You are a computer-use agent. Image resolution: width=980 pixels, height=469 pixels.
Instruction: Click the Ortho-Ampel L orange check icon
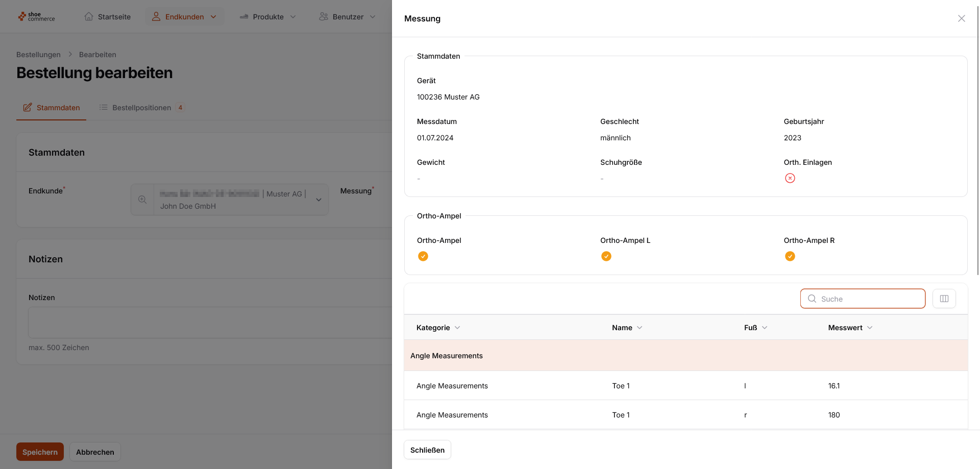tap(606, 256)
